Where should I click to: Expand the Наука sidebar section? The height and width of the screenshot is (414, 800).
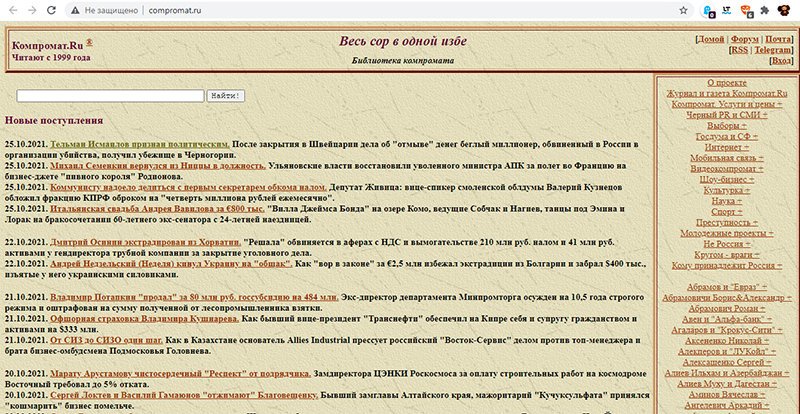727,201
